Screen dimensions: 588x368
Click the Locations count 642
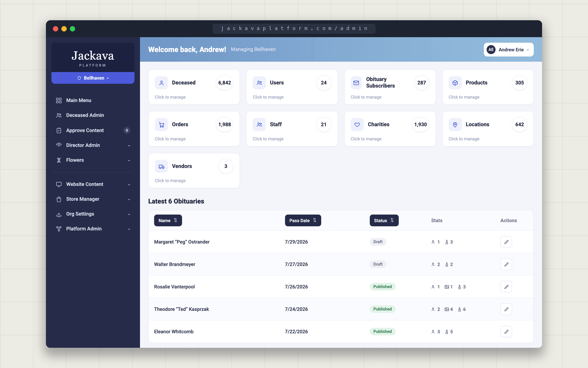(519, 125)
